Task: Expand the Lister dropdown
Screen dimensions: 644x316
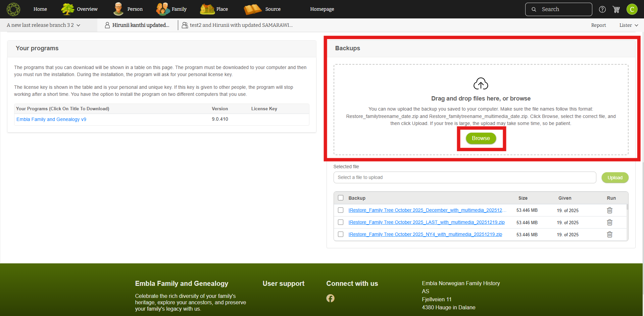Action: pos(628,25)
